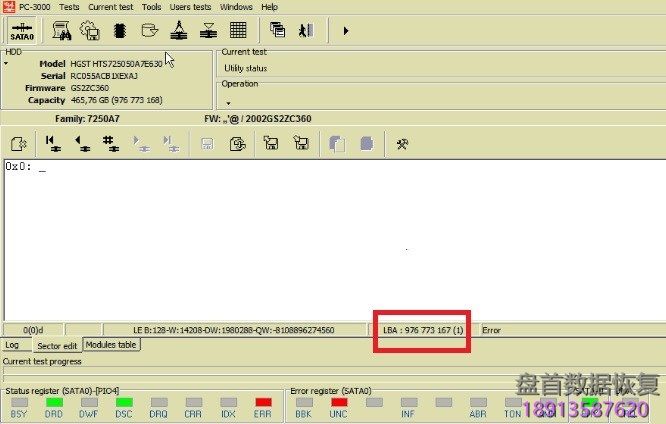Screen dimensions: 666x424
Task: Click the CRR status indicator
Action: tap(194, 402)
